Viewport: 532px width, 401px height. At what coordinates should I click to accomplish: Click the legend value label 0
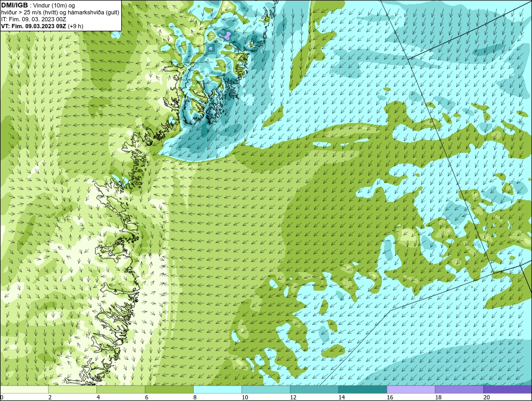2,397
